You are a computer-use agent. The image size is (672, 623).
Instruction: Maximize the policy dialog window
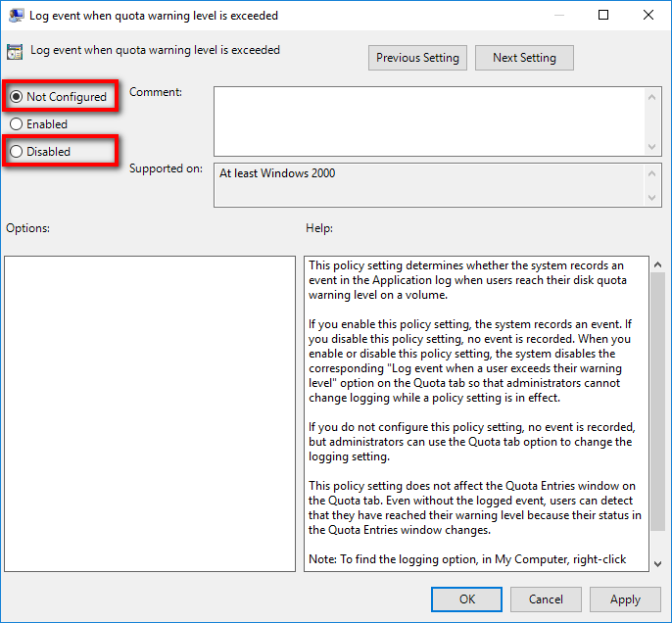point(603,16)
